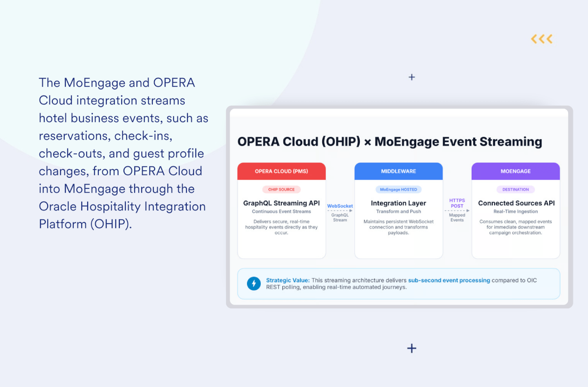Screen dimensions: 588x387
Task: Select the OPERA CLOUD (PMS) red header
Action: [281, 171]
